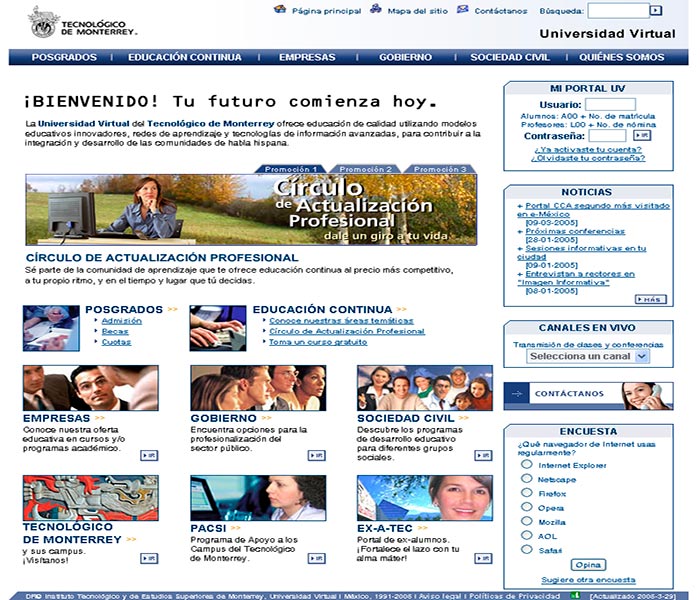Image resolution: width=700 pixels, height=600 pixels.
Task: Click the IR button under Sociedad Civil
Action: click(x=483, y=455)
